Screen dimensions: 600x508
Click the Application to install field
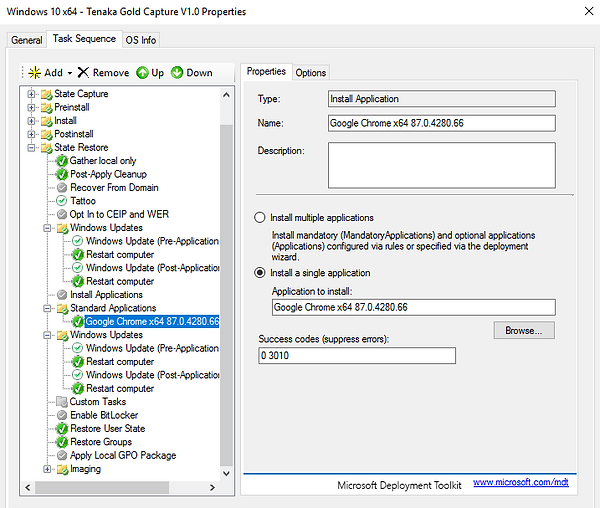[x=414, y=307]
